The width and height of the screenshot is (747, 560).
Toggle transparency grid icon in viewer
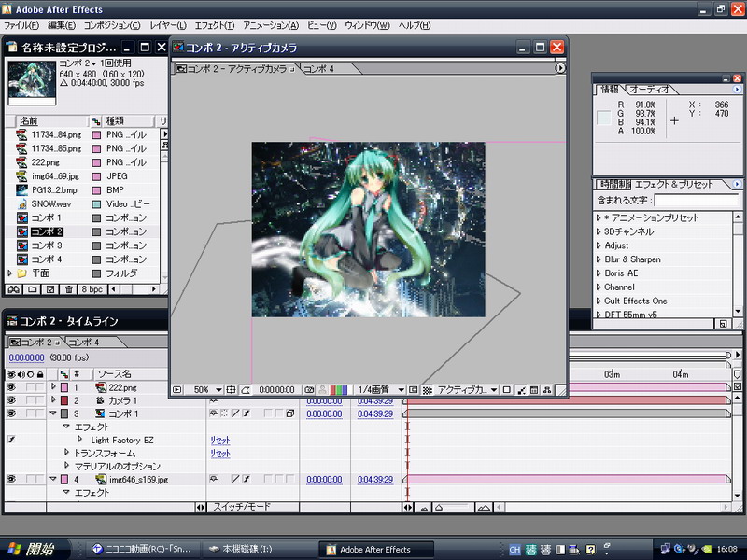428,389
